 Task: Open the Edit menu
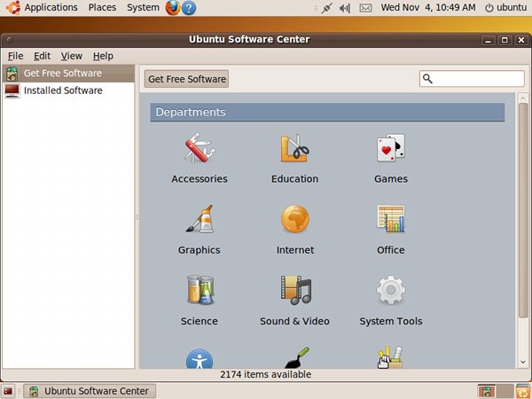42,56
